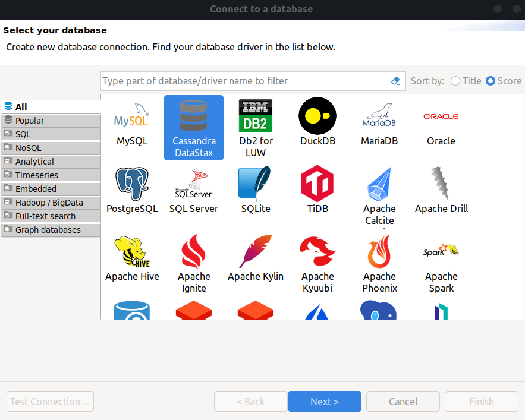Open the NoSQL category tab
The height and width of the screenshot is (420, 525).
[28, 148]
